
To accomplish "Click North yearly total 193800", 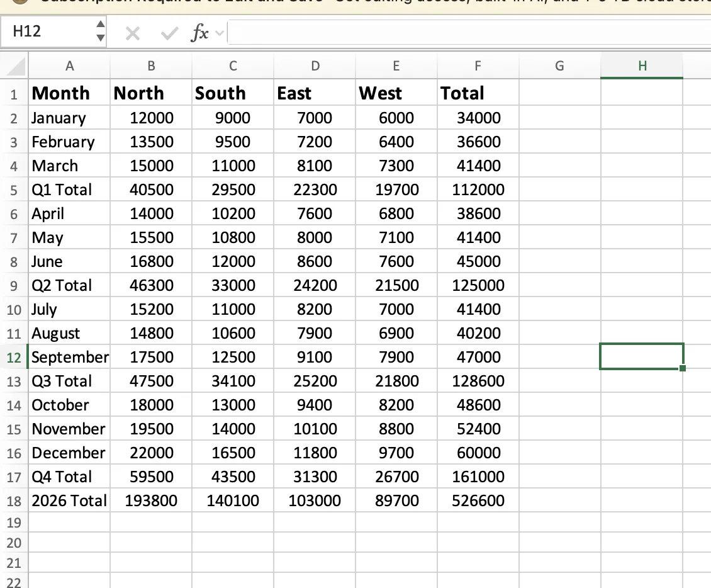I will pyautogui.click(x=151, y=501).
